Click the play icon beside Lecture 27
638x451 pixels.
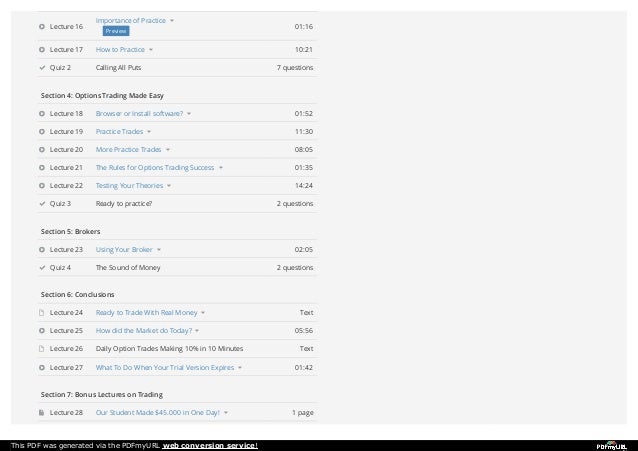tap(42, 368)
